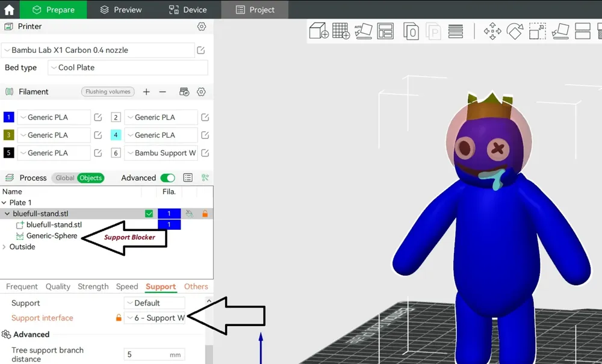Click the blue filament 1 color swatch
The height and width of the screenshot is (364, 602).
9,117
